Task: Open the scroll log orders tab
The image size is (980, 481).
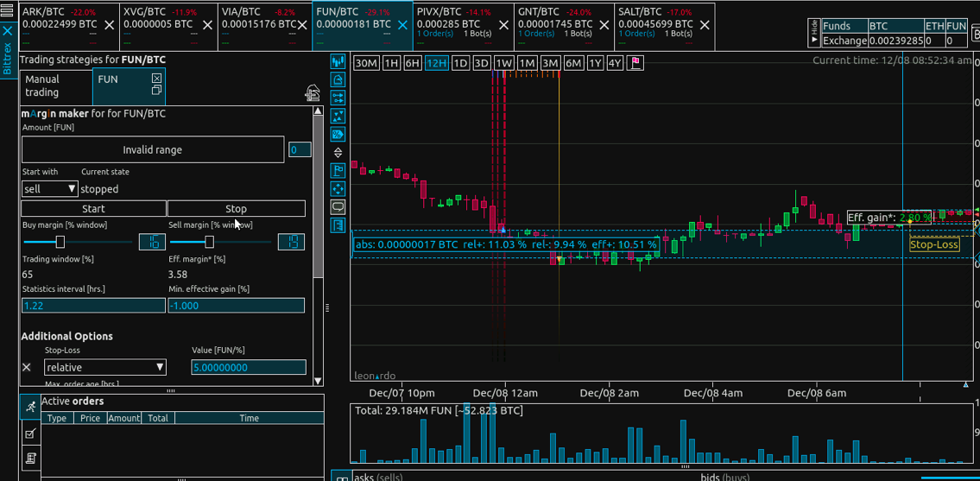Action: coord(29,458)
